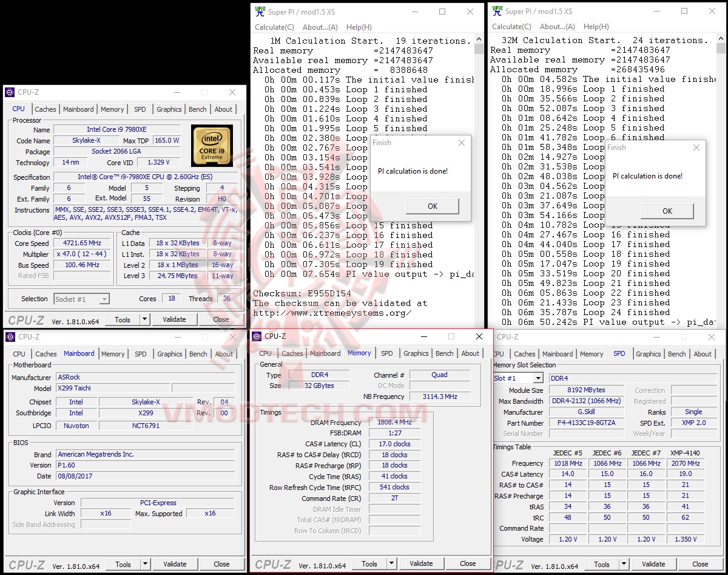
Task: Open Help menu in 1M Super PI window
Action: point(359,27)
